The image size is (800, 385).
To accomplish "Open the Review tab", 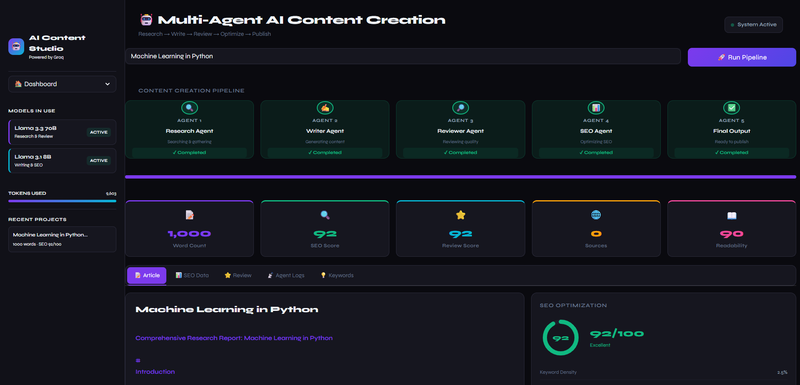I will [x=238, y=275].
